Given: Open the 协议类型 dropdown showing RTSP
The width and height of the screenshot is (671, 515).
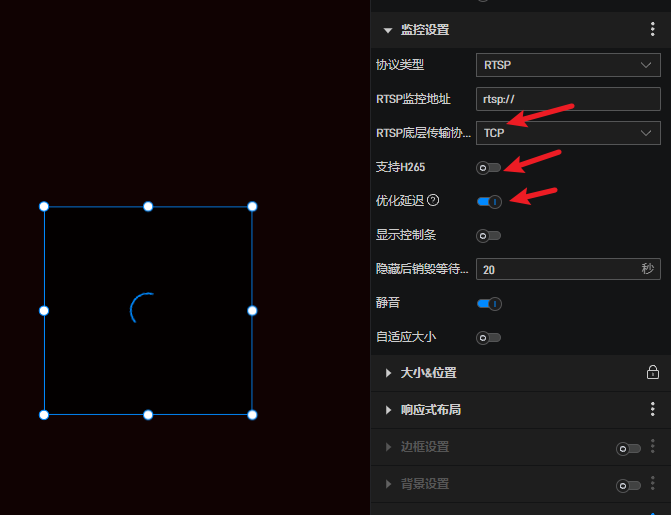Looking at the screenshot, I should coord(567,65).
